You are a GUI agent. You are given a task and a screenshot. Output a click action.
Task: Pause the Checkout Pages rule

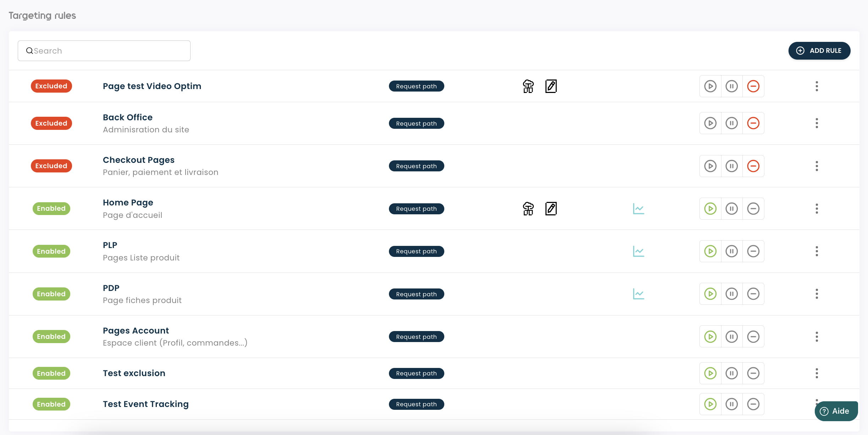[731, 166]
